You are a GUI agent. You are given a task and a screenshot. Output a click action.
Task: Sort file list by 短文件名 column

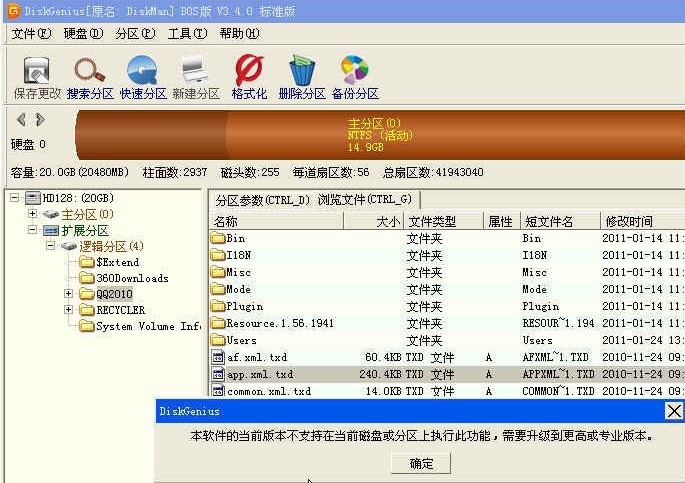[560, 221]
